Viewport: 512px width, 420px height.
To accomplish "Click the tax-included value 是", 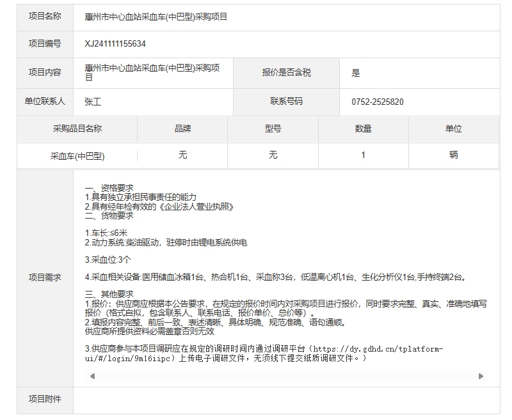I will 356,73.
